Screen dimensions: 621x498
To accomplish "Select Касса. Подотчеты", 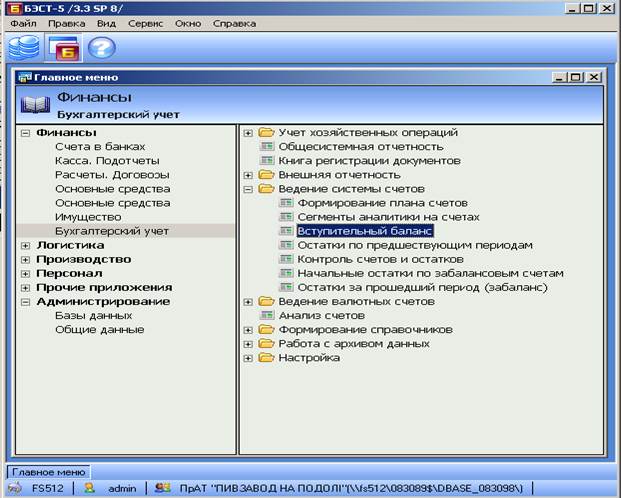I will tap(107, 160).
